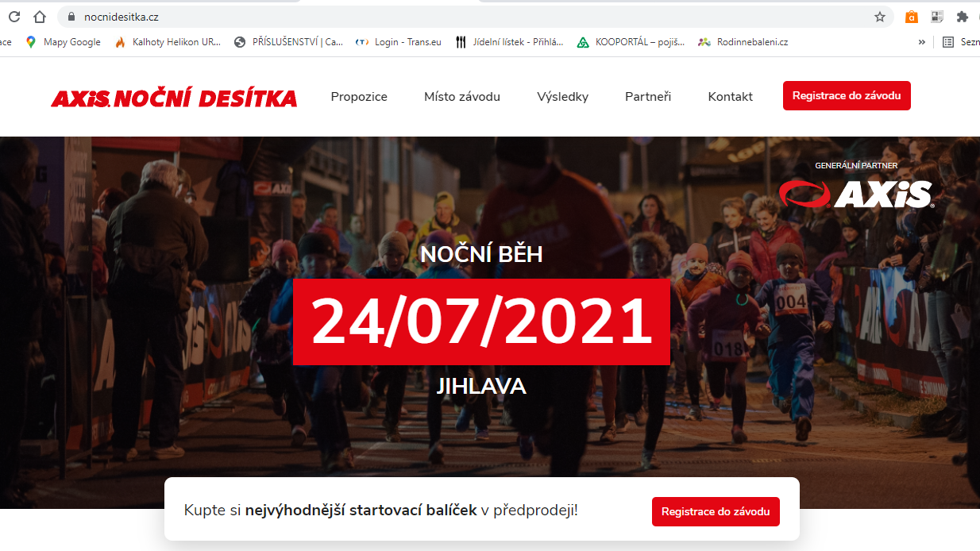Open the Propozice menu item
Viewport: 980px width, 551px height.
pos(359,97)
